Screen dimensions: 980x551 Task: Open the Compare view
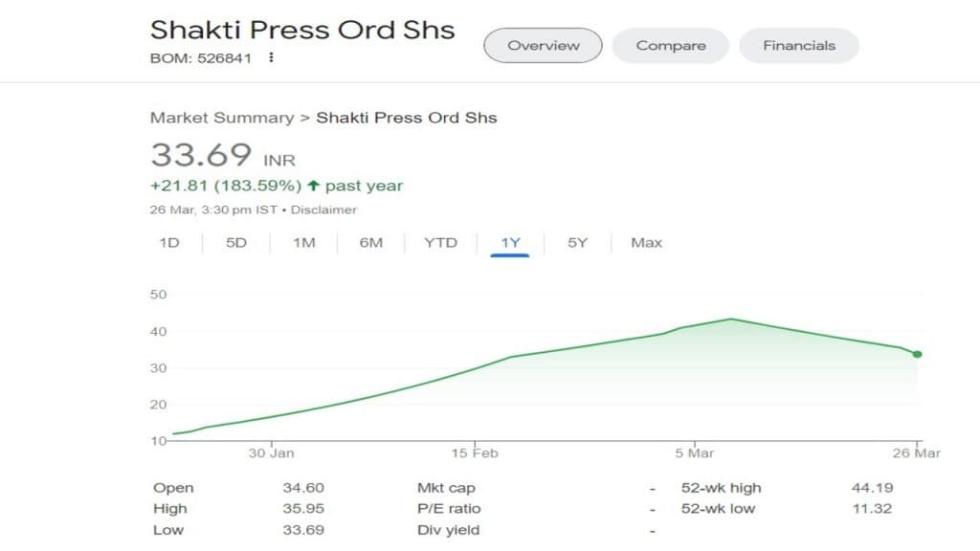pyautogui.click(x=671, y=45)
